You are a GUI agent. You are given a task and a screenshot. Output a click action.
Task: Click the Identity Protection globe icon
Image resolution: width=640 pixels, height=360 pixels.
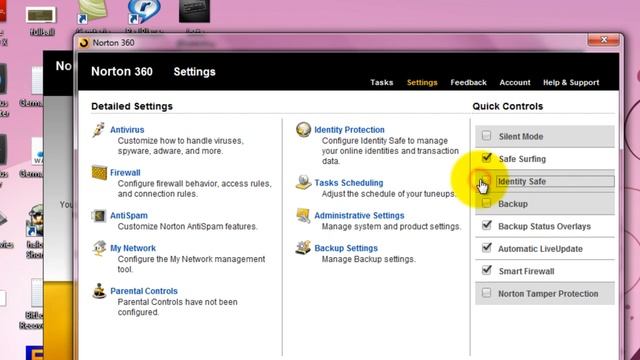point(303,130)
